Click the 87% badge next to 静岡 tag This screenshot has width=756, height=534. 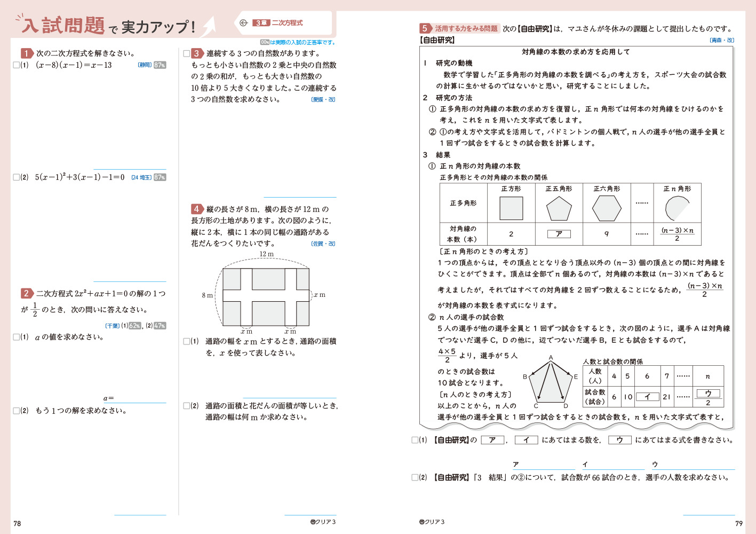click(160, 65)
